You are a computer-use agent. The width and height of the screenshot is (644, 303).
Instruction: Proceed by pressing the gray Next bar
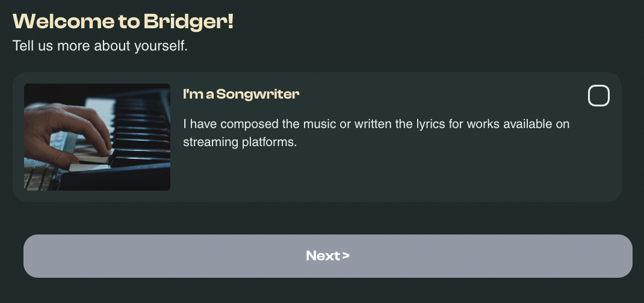click(327, 256)
